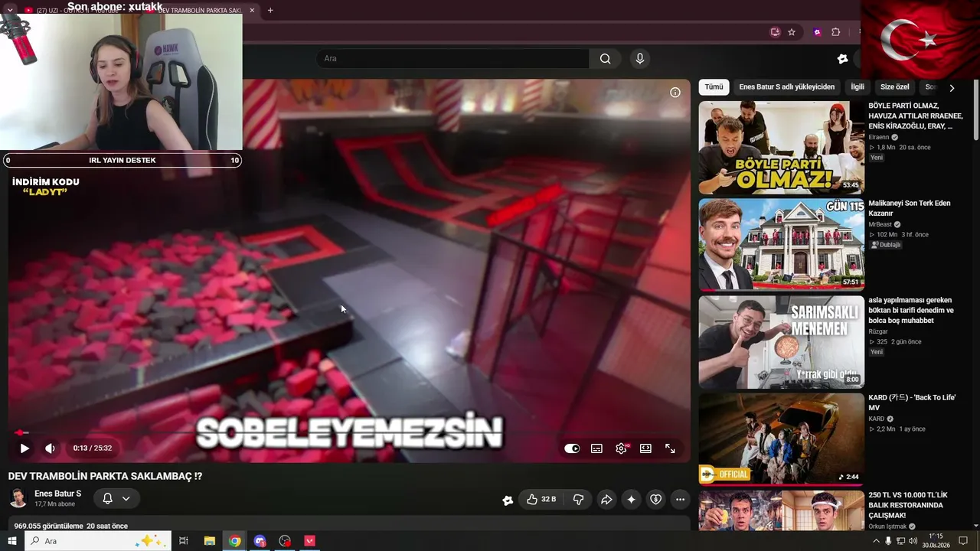The width and height of the screenshot is (980, 551).
Task: Close the 'DEV TRAMBOLİN PARKTA' browser tab
Action: coord(252,11)
